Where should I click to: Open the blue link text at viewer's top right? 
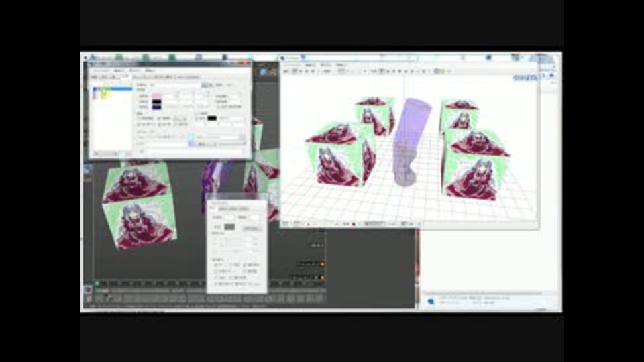(525, 78)
